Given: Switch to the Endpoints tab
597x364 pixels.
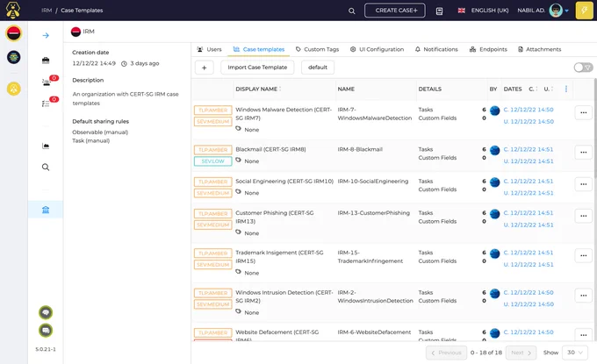Looking at the screenshot, I should click(x=488, y=49).
